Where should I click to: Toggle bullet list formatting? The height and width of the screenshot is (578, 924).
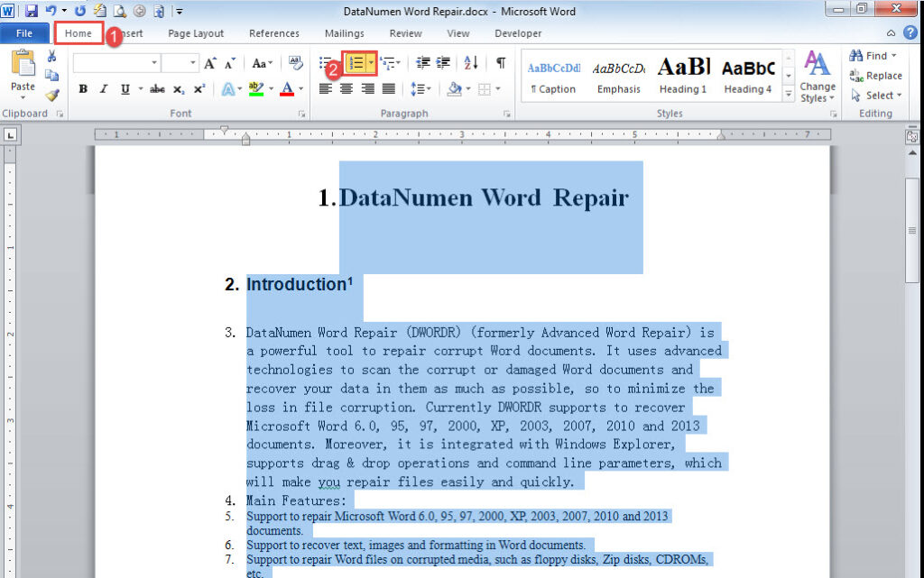(x=323, y=61)
